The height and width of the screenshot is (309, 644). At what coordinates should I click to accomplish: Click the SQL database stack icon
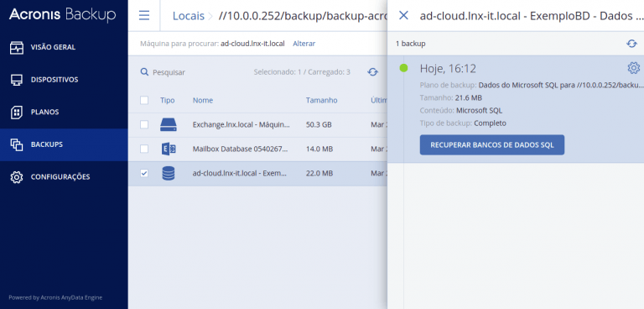[x=169, y=173]
